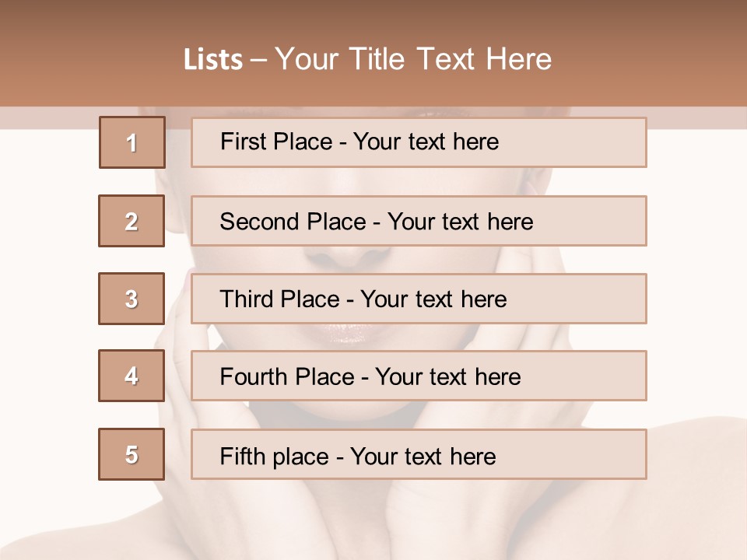The image size is (747, 560).
Task: Click the number 5 box
Action: (132, 454)
